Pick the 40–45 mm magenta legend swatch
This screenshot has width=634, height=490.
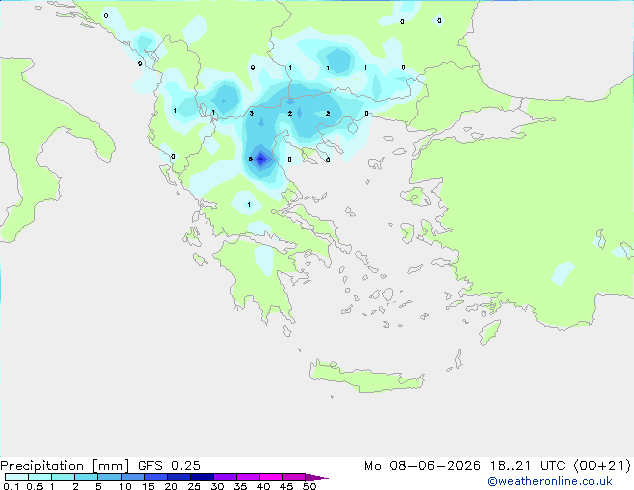[271, 477]
